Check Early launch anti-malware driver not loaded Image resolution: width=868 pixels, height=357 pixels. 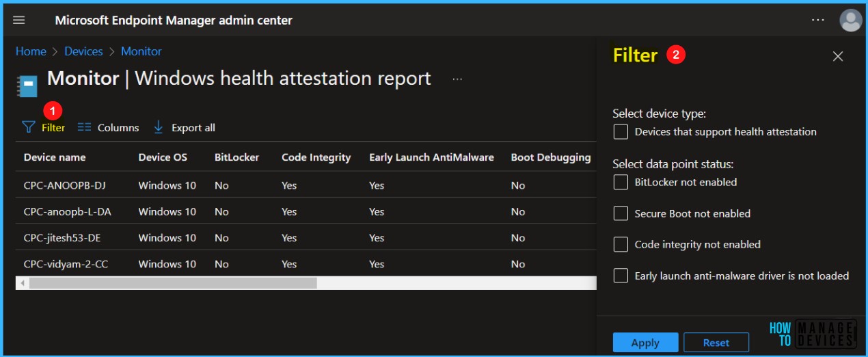(621, 276)
